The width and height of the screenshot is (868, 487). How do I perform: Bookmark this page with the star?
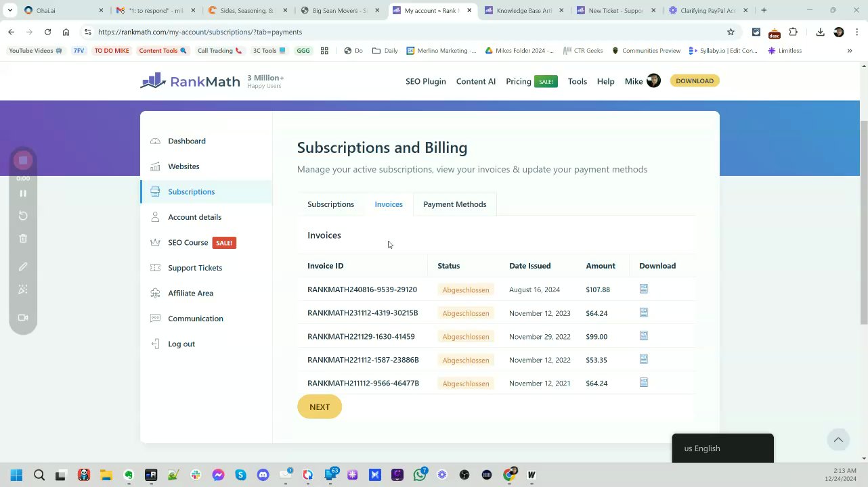pyautogui.click(x=731, y=32)
